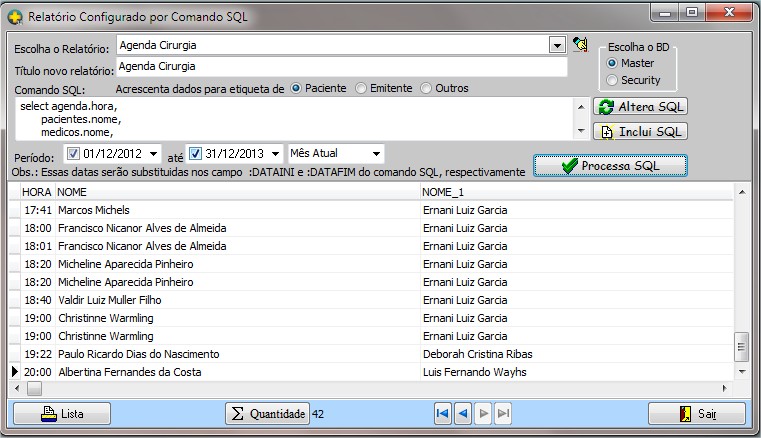The height and width of the screenshot is (438, 761).
Task: Uncheck the start date 01/12/2012 checkbox
Action: click(x=73, y=154)
